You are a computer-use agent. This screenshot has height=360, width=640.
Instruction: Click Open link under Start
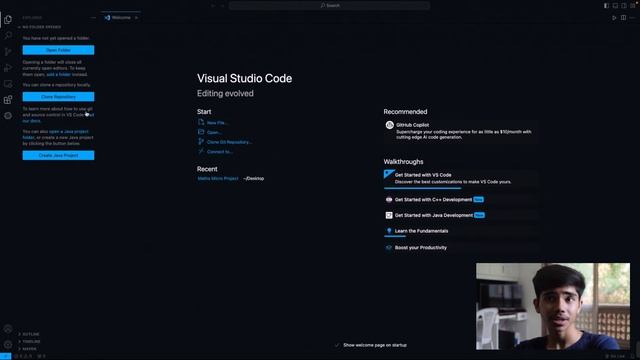(213, 132)
